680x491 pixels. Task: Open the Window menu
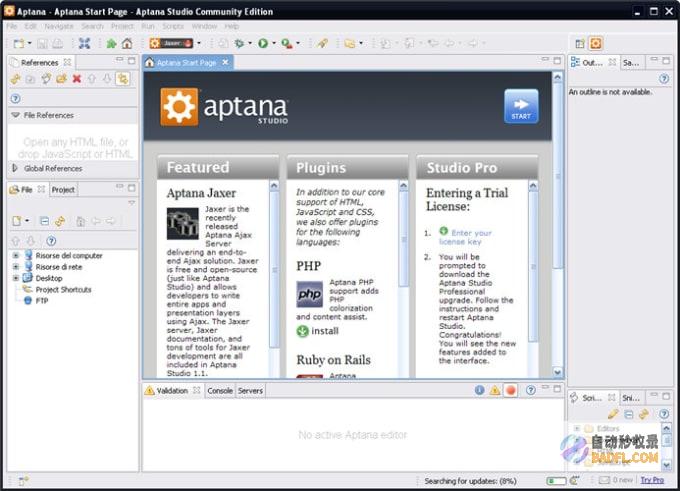(204, 26)
